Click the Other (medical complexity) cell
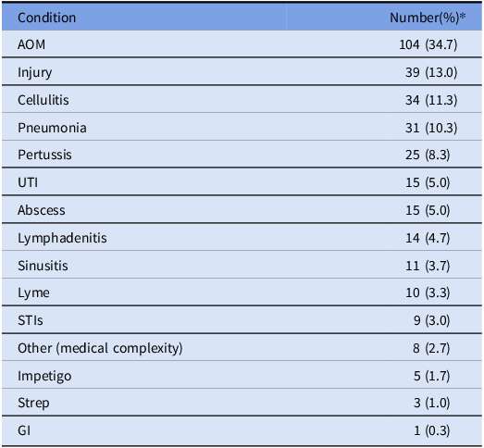The height and width of the screenshot is (448, 484). tap(100, 348)
